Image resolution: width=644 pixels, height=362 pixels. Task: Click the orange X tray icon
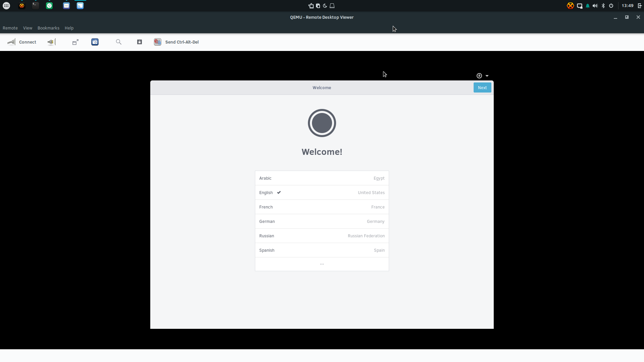(x=570, y=6)
